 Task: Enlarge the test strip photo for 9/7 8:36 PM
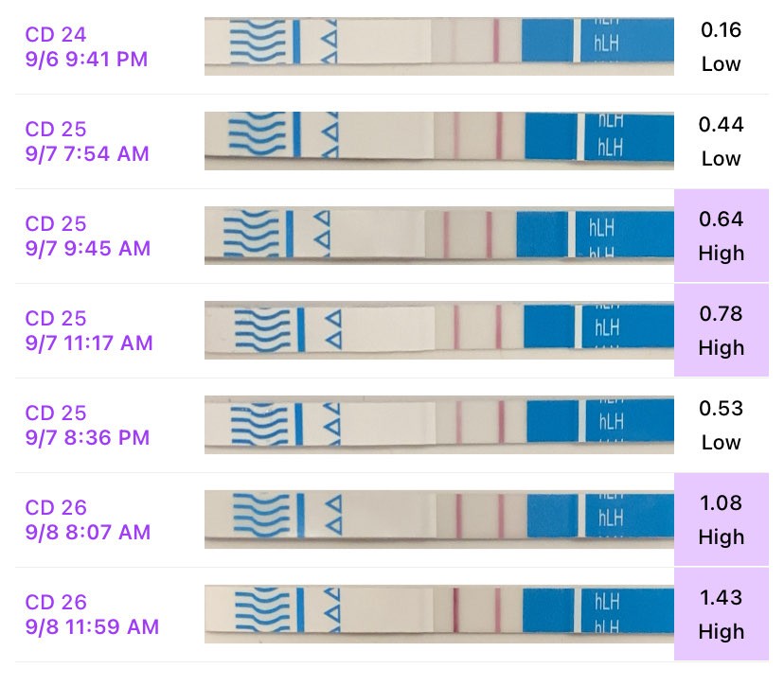point(438,425)
